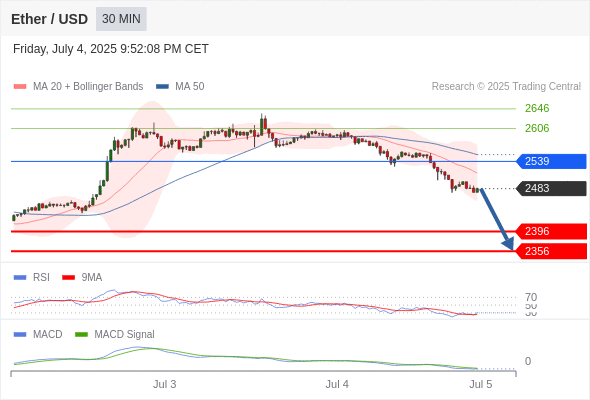The width and height of the screenshot is (590, 400).
Task: Select the pink MA 20 legend swatch
Action: point(20,87)
